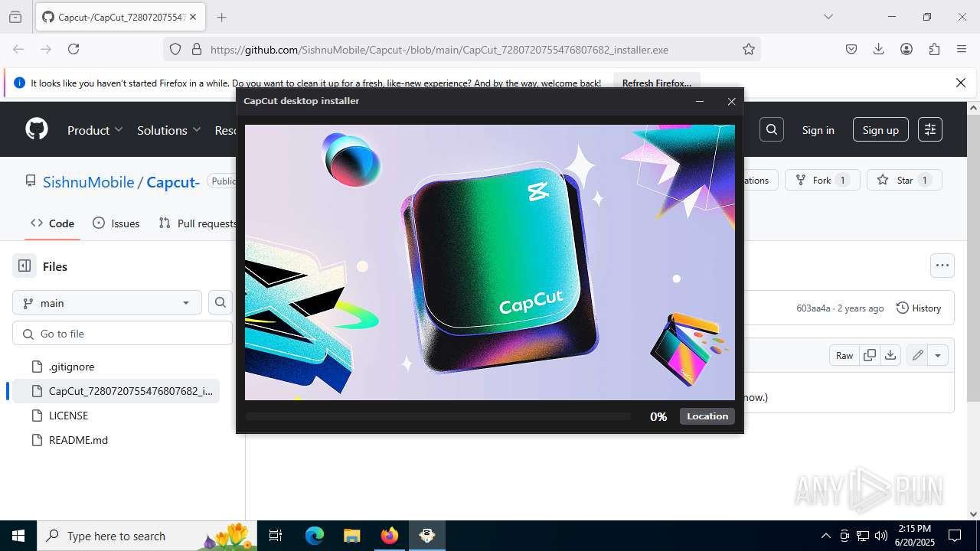This screenshot has height=551, width=980.
Task: Click the tracking protection shield icon
Action: (175, 49)
